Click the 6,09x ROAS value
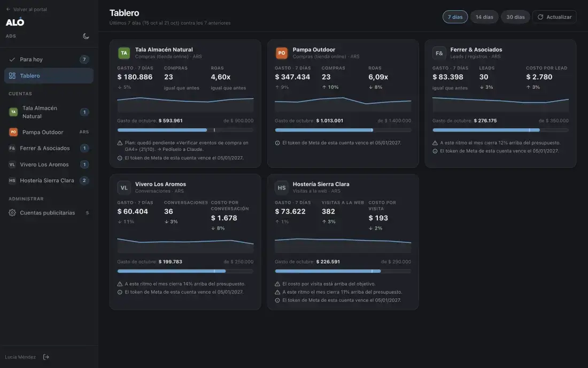 click(378, 77)
